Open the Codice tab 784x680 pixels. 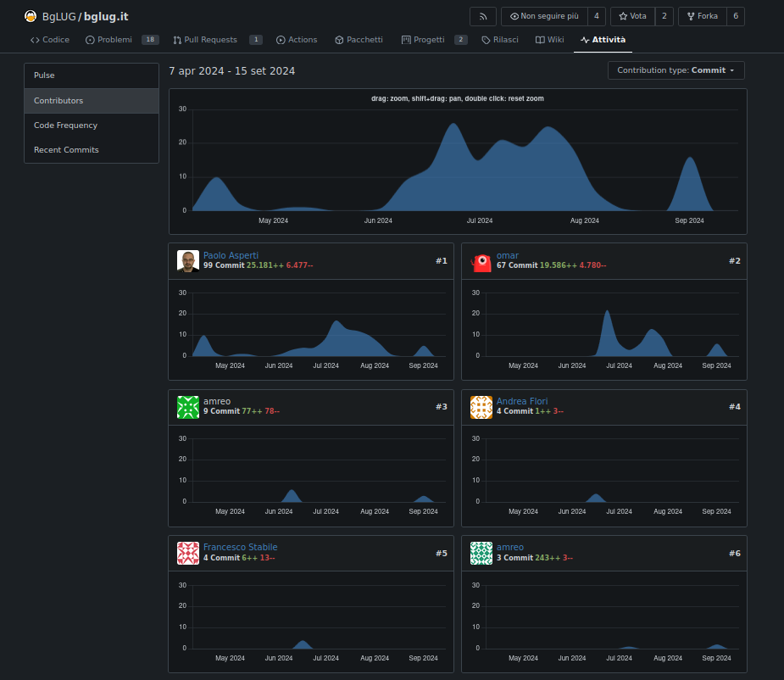(x=50, y=40)
